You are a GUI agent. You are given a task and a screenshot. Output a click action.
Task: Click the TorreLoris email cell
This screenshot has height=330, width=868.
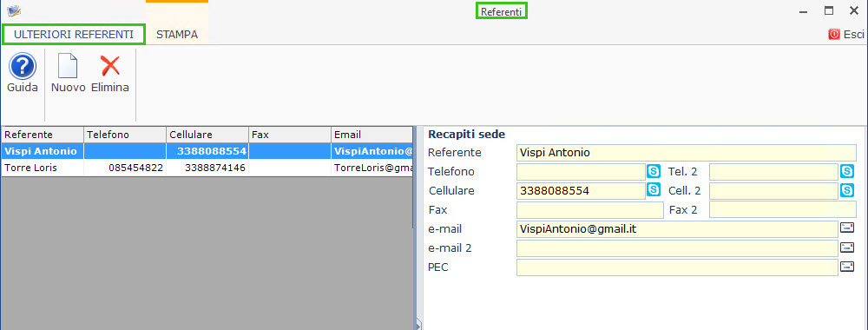[372, 168]
